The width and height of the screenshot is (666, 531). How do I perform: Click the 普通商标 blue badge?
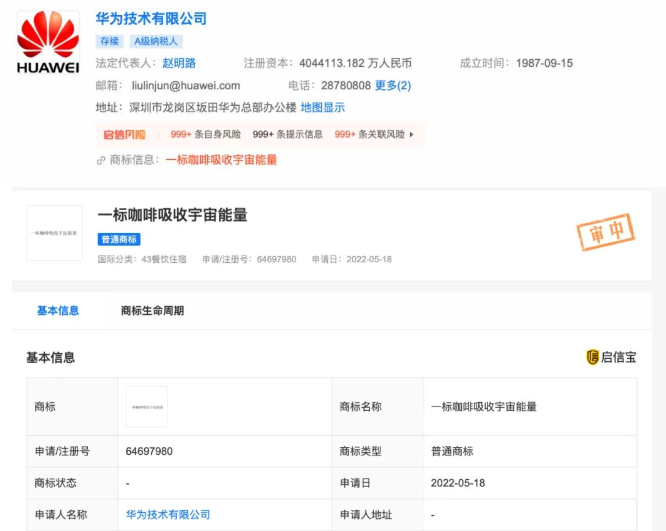[x=119, y=239]
